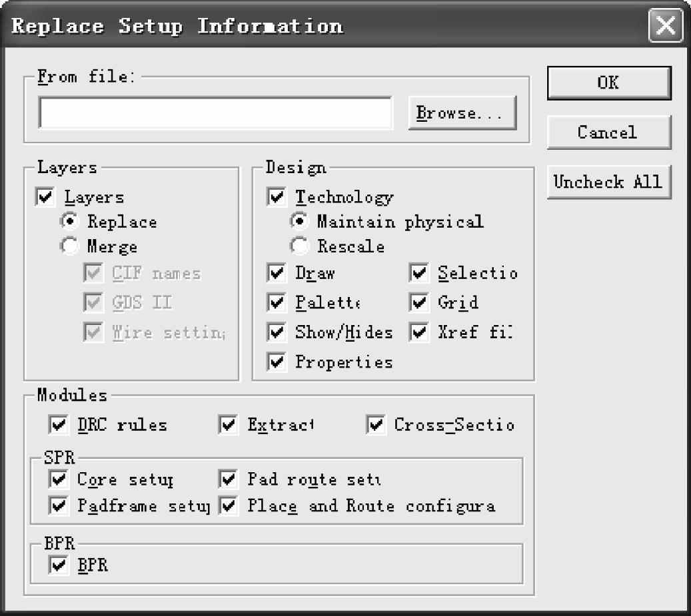
Task: Uncheck the Layers checkbox
Action: [x=46, y=198]
